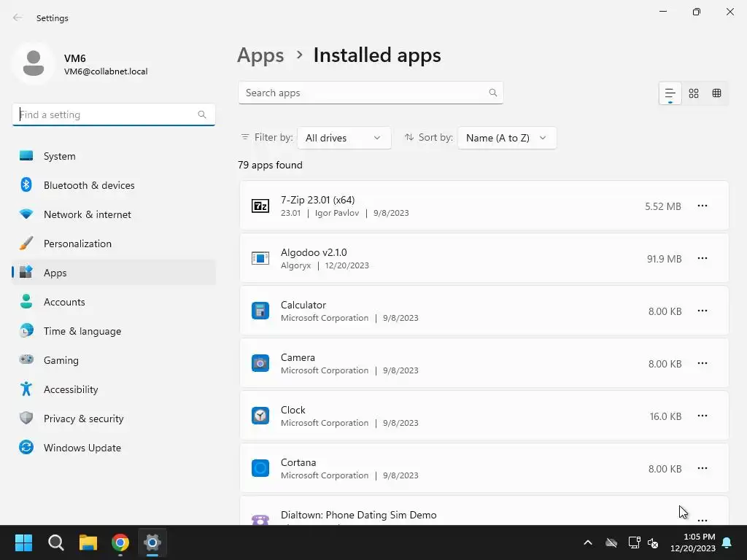
Task: Open the VM6 account profile
Action: tap(80, 64)
